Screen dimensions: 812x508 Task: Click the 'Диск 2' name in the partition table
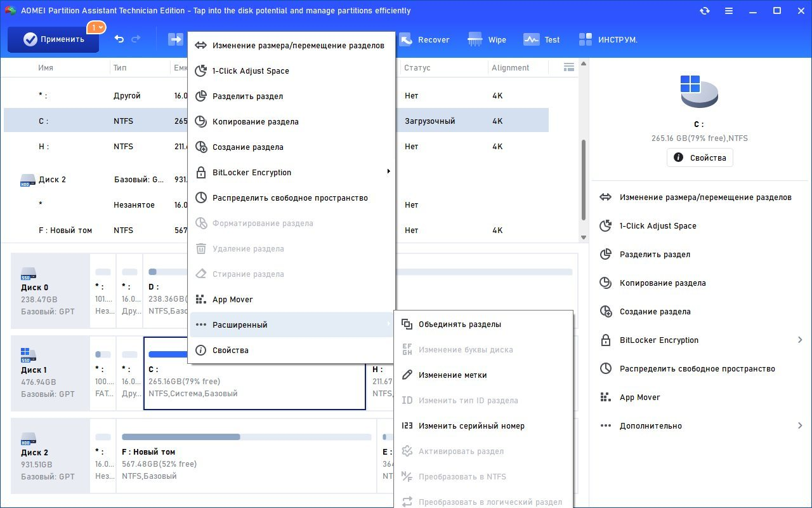coord(52,180)
